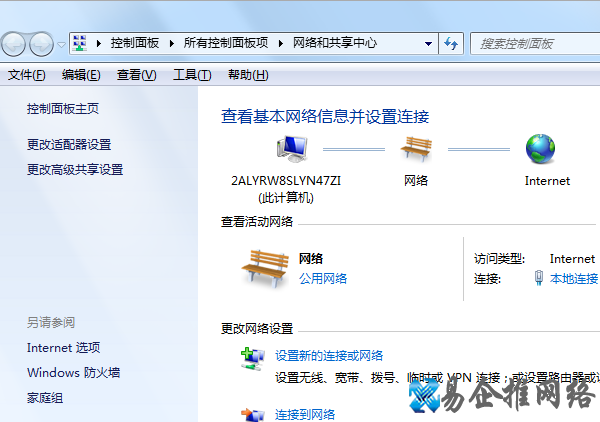
Task: Open the 本地连接 connection link
Action: (574, 279)
